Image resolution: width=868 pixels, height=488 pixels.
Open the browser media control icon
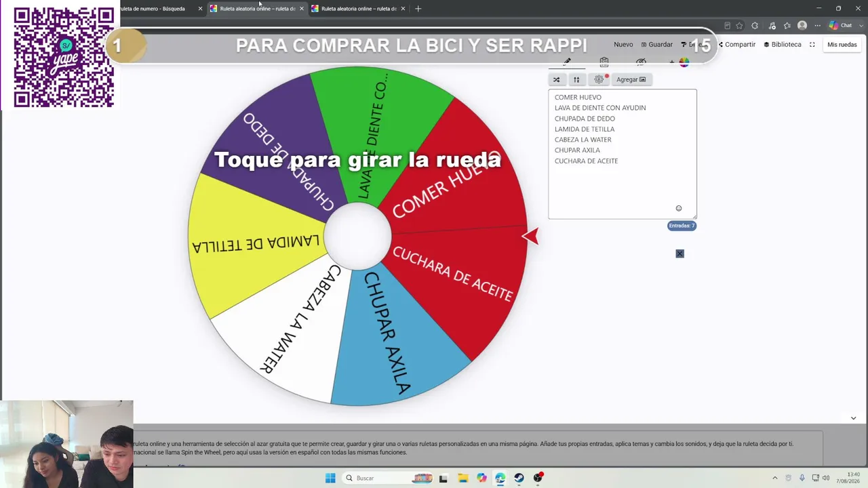point(772,26)
